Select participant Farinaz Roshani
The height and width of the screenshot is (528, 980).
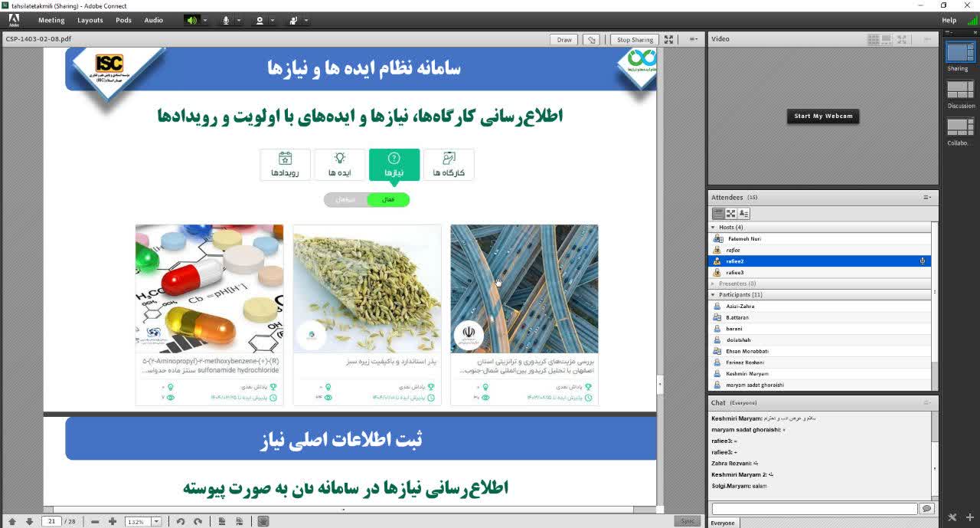(x=820, y=362)
